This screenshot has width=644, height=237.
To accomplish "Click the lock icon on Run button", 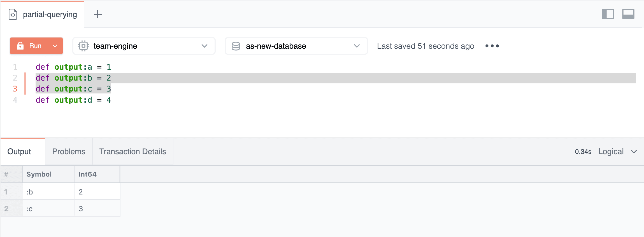I will click(x=20, y=46).
